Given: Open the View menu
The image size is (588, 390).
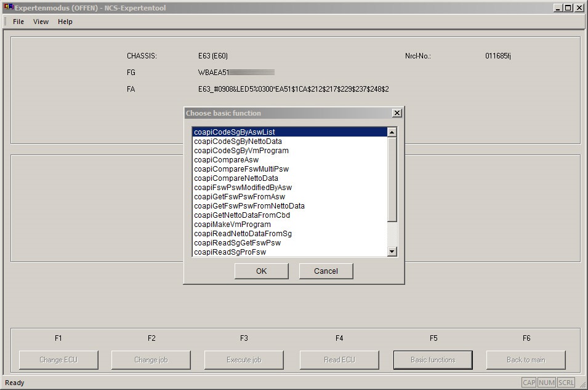Looking at the screenshot, I should tap(41, 22).
